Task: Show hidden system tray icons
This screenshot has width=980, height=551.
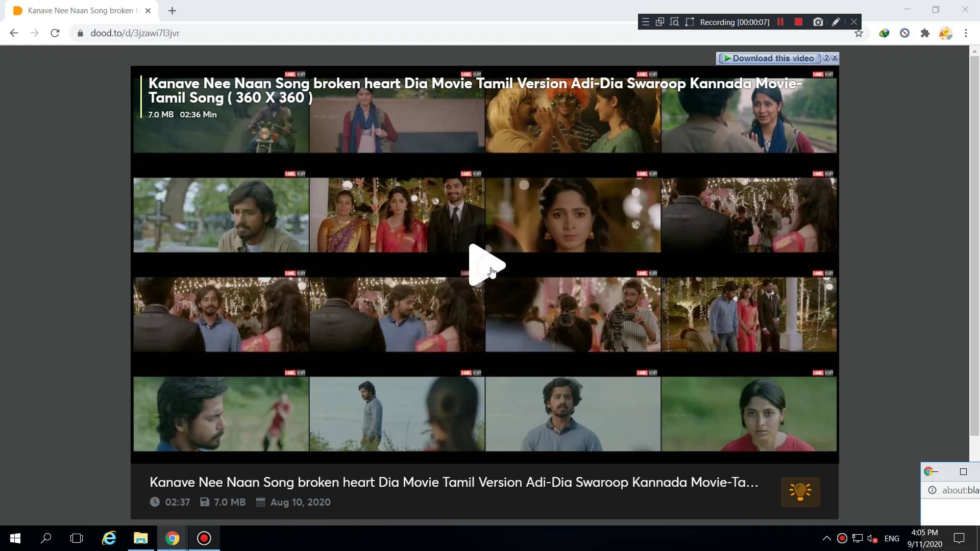Action: coord(826,538)
